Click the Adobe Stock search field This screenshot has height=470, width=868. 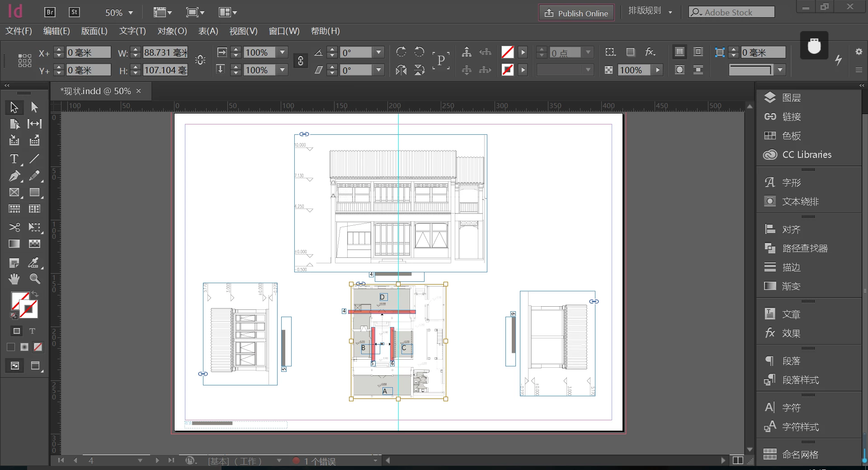pyautogui.click(x=731, y=12)
